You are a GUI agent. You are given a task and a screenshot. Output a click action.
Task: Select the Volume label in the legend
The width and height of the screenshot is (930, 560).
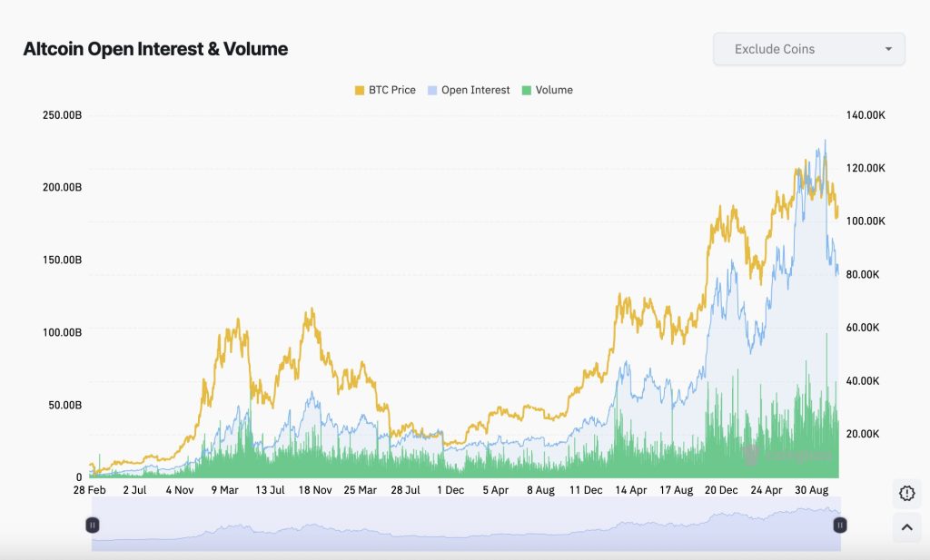[x=557, y=90]
